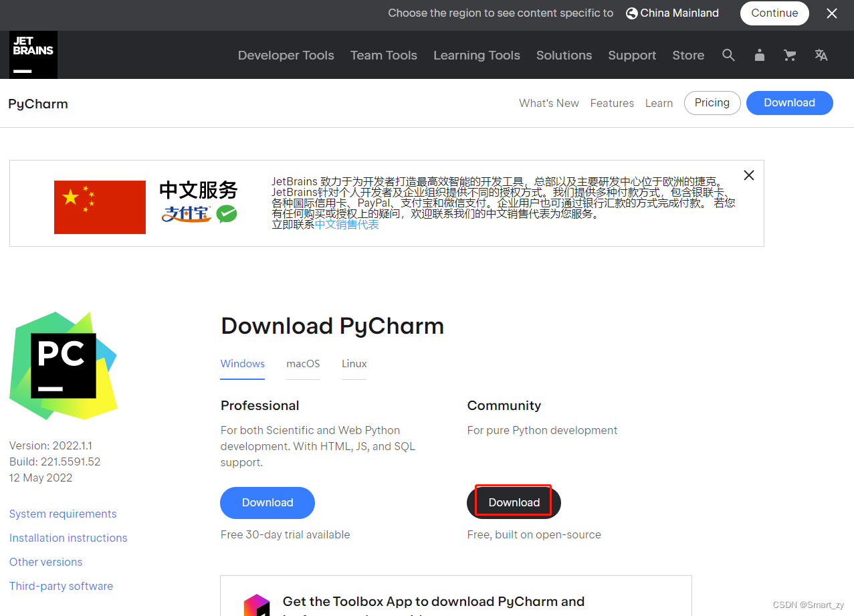Image resolution: width=854 pixels, height=616 pixels.
Task: Click the account profile icon
Action: (x=759, y=55)
